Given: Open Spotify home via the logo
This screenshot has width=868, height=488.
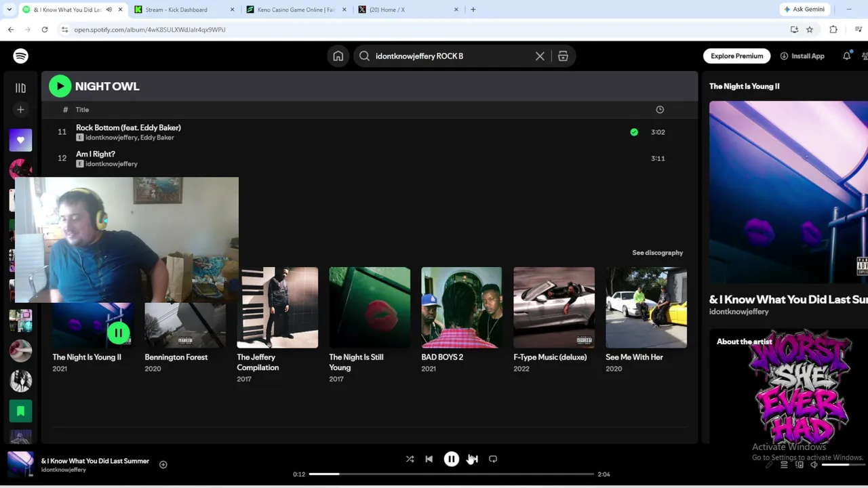Looking at the screenshot, I should tap(20, 56).
